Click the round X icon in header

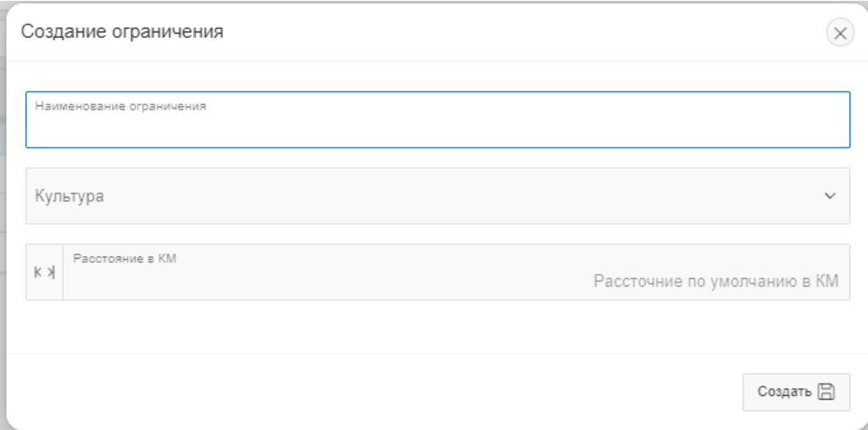pyautogui.click(x=839, y=33)
